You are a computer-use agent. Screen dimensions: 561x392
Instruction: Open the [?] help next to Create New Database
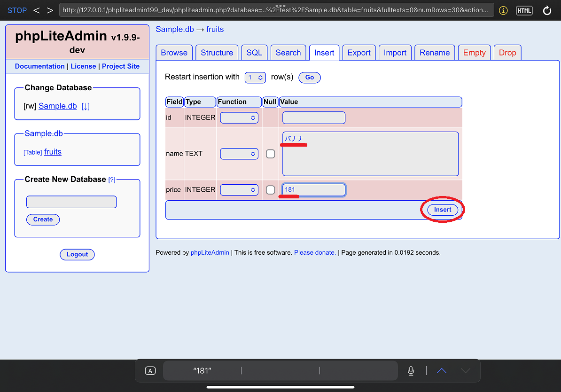point(112,180)
